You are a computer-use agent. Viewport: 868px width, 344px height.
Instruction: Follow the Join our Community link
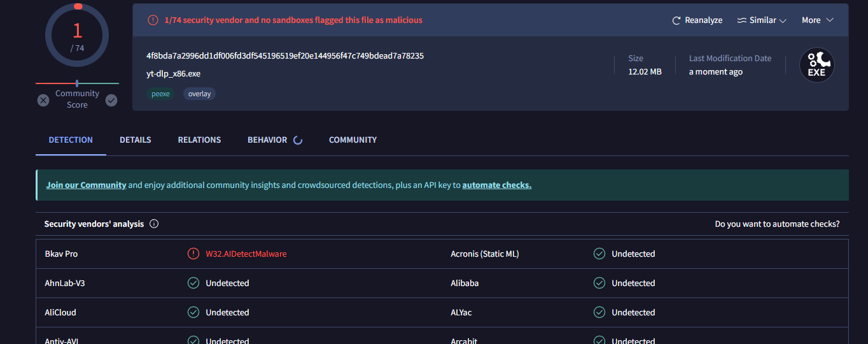pyautogui.click(x=86, y=185)
